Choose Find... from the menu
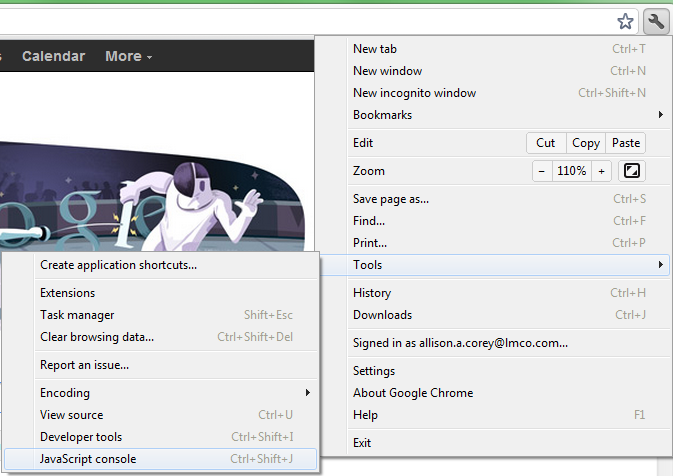This screenshot has width=673, height=476. (x=508, y=221)
